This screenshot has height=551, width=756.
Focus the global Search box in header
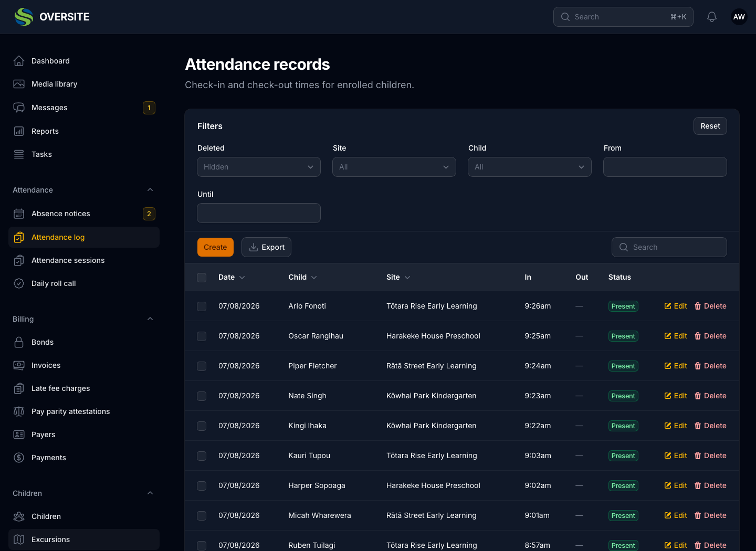pos(623,17)
